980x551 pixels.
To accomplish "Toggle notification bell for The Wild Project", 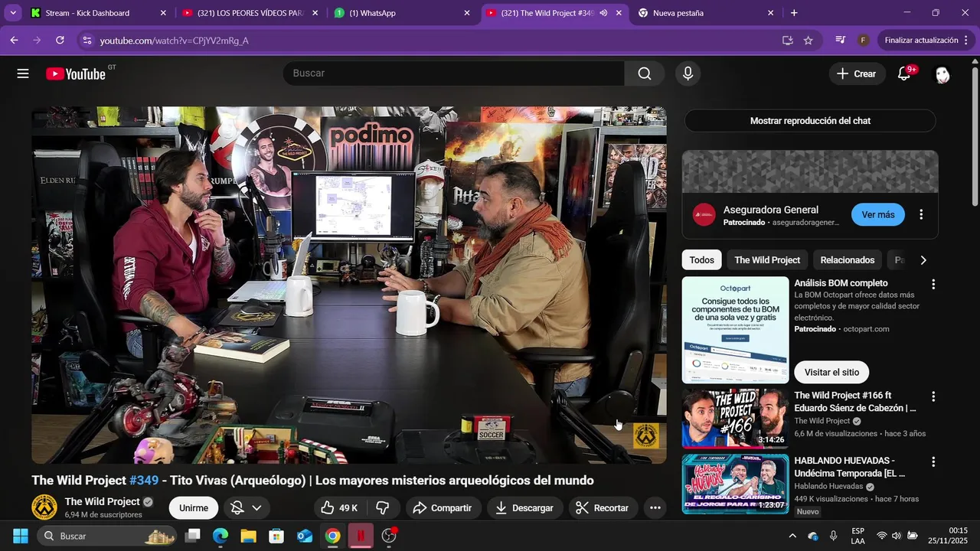I will (x=237, y=508).
